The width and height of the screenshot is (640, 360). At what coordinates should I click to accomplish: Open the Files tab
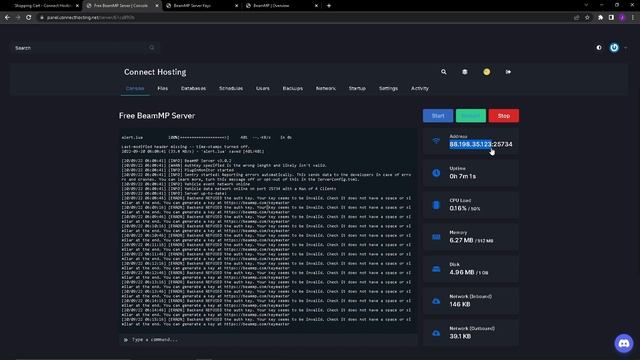tap(162, 89)
